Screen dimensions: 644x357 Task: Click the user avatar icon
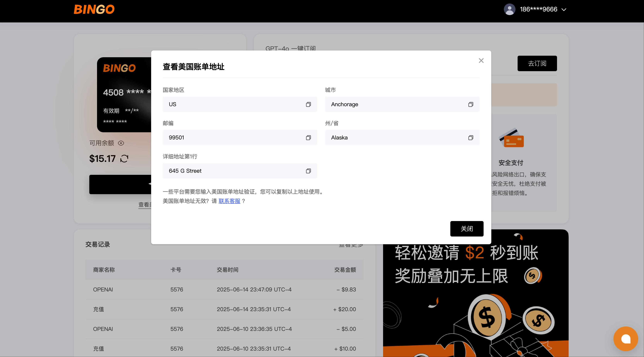[509, 9]
